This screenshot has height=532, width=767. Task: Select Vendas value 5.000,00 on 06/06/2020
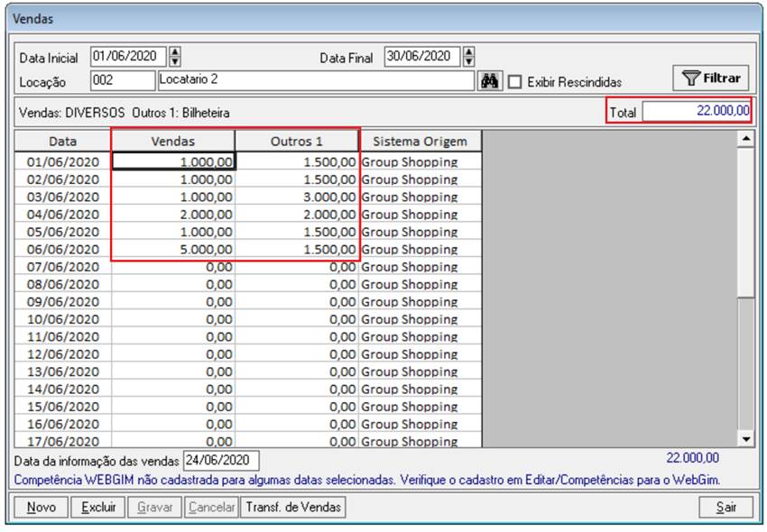173,250
